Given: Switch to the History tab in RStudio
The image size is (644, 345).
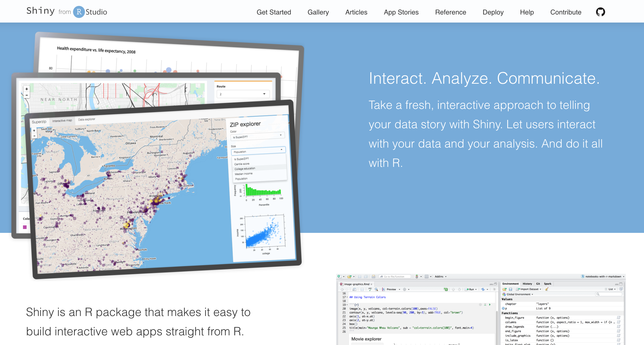Looking at the screenshot, I should 527,284.
